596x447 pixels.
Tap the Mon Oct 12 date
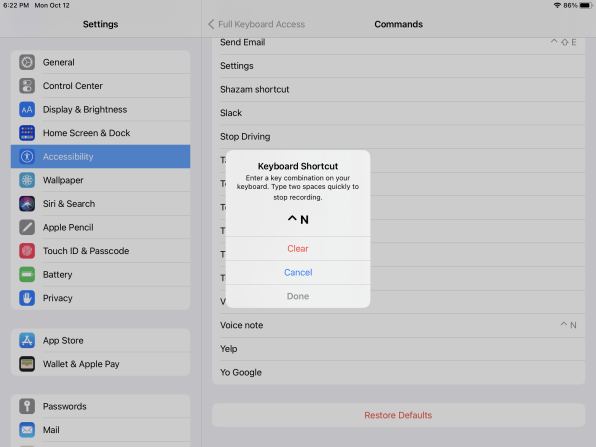coord(52,5)
